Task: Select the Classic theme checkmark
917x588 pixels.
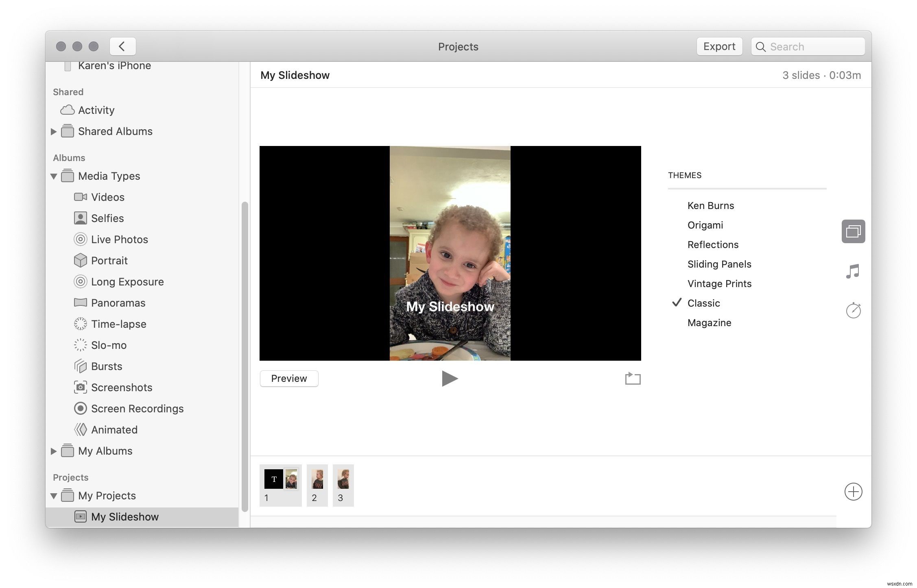Action: (x=677, y=303)
